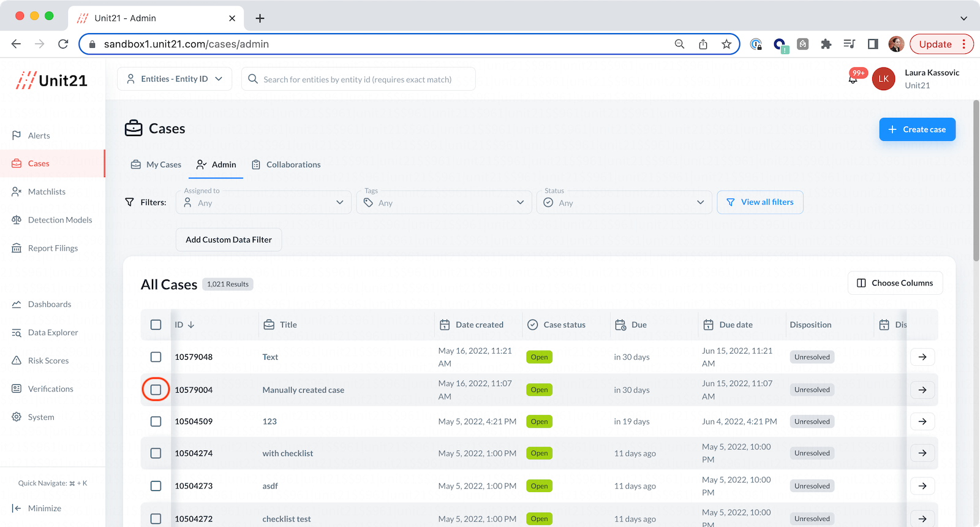Open browser extensions puzzle icon
Screen dimensions: 980x527
[826, 44]
